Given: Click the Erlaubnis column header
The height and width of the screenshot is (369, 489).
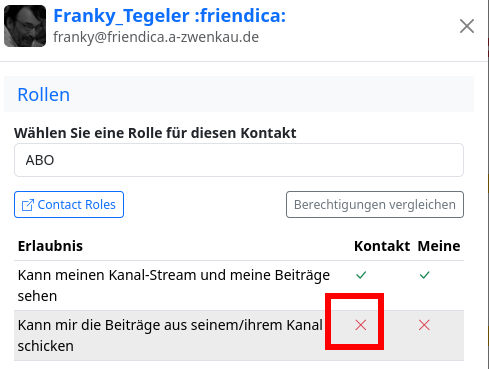Looking at the screenshot, I should tap(50, 246).
